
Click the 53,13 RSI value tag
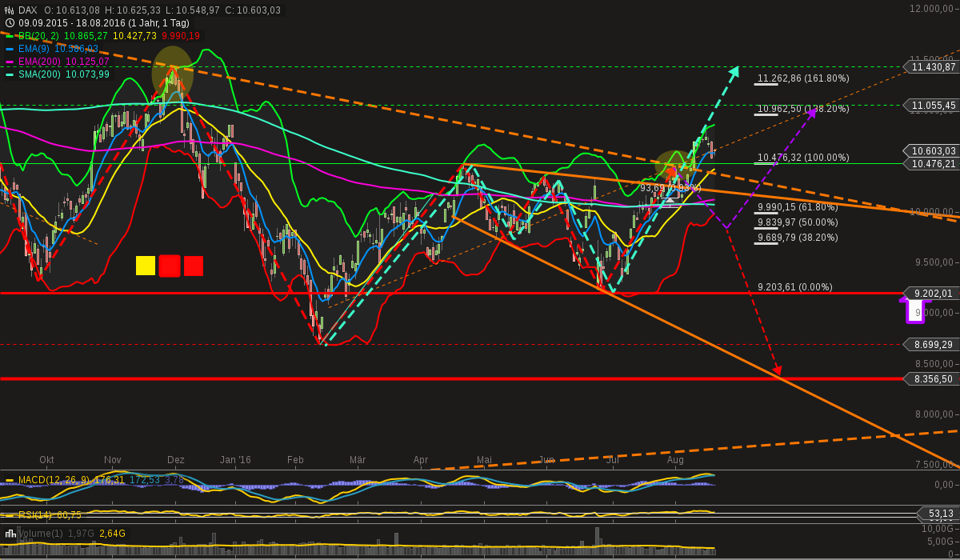[938, 513]
